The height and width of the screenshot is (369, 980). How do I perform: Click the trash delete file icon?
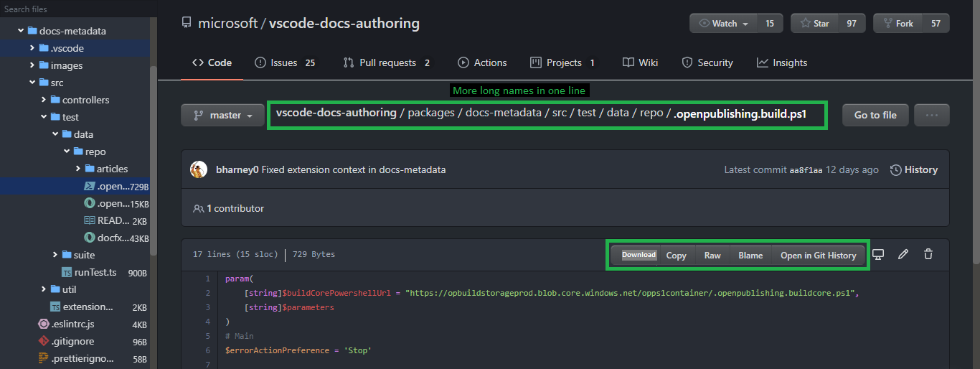coord(928,254)
